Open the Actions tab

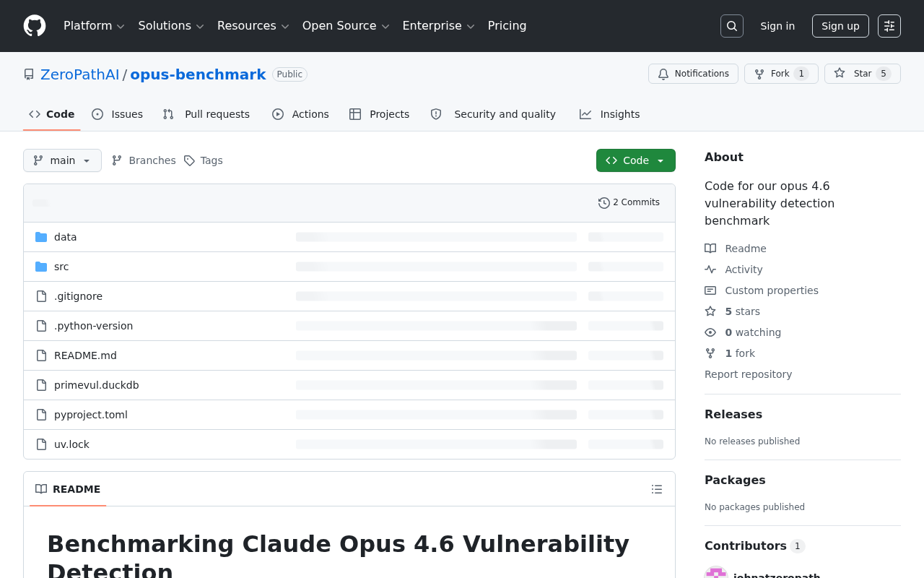(300, 114)
